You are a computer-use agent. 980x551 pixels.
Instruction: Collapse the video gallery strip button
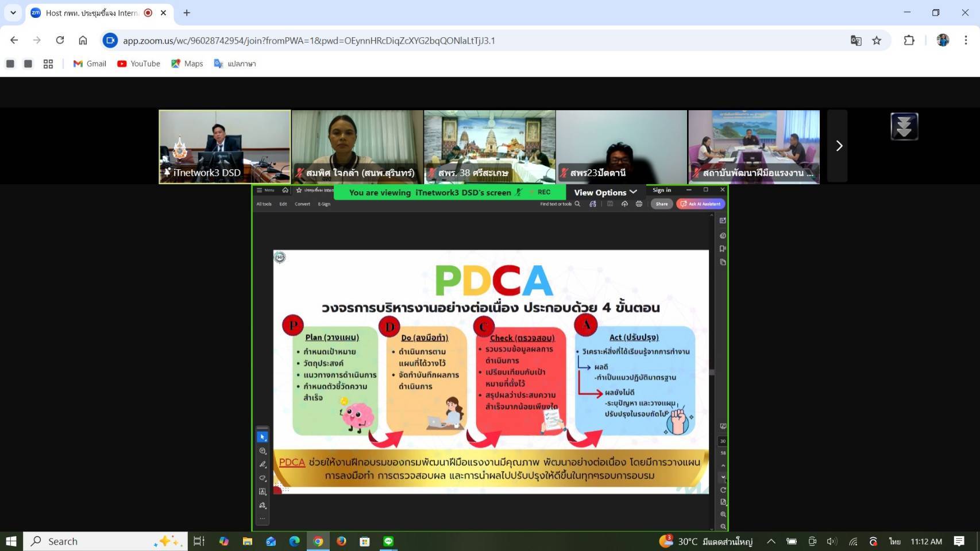pyautogui.click(x=904, y=126)
